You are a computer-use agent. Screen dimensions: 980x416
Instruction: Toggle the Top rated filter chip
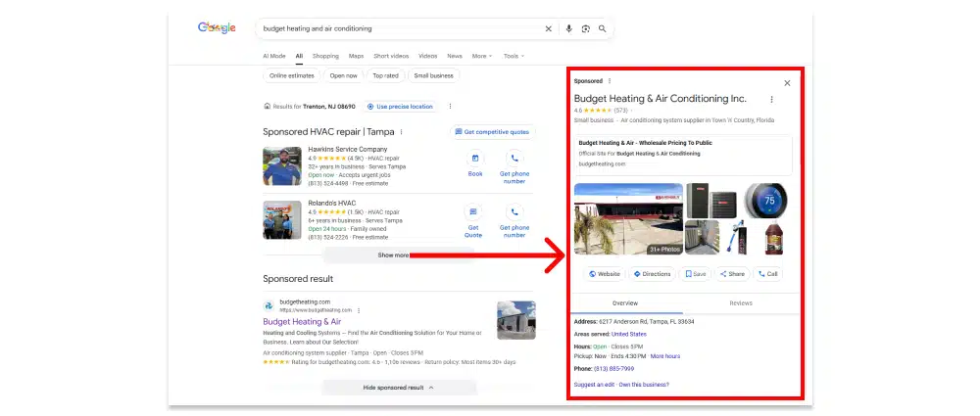click(x=385, y=75)
